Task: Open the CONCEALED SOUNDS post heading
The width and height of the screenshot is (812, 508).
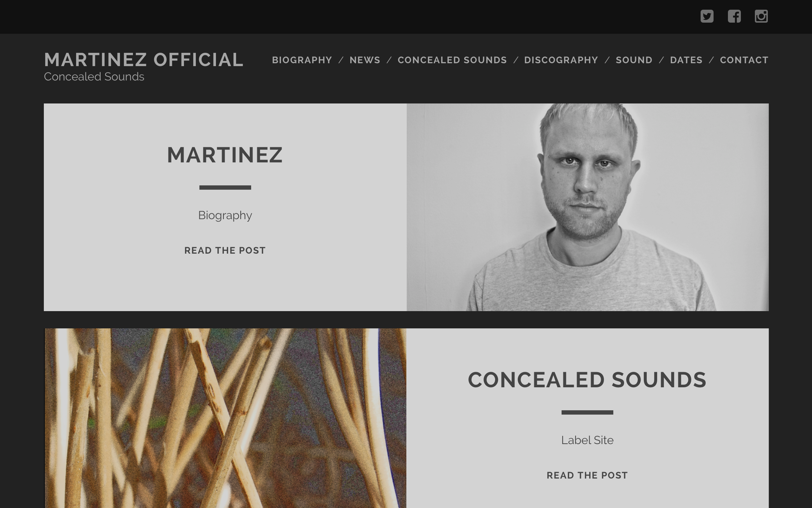Action: tap(587, 380)
